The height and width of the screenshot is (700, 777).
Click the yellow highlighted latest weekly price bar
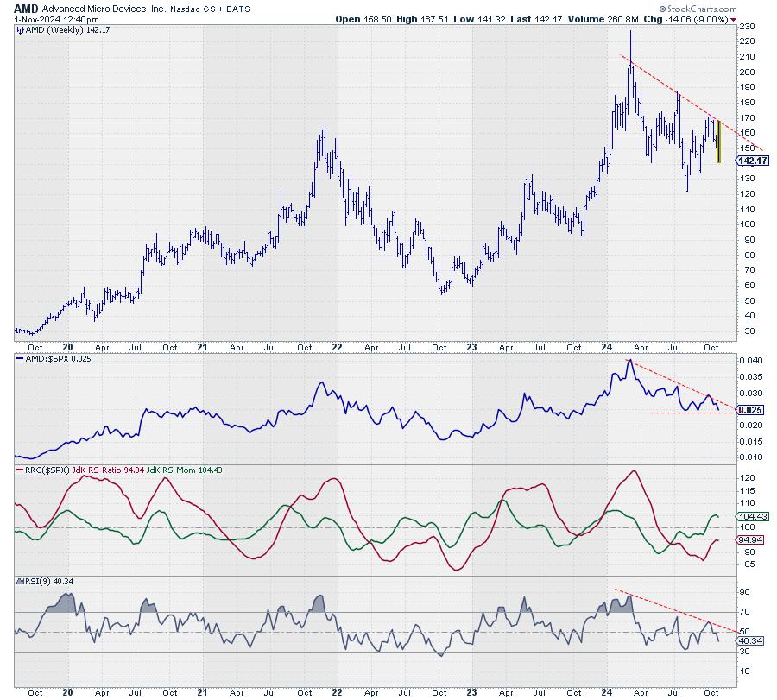click(x=718, y=142)
